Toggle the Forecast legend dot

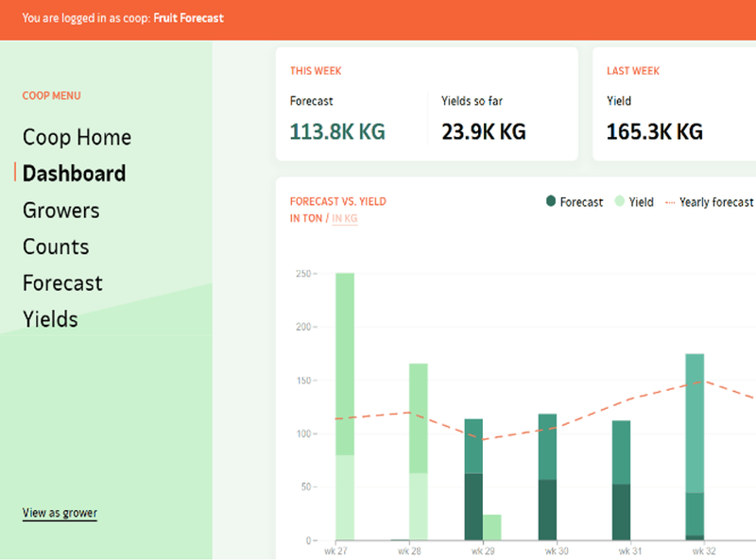(551, 201)
